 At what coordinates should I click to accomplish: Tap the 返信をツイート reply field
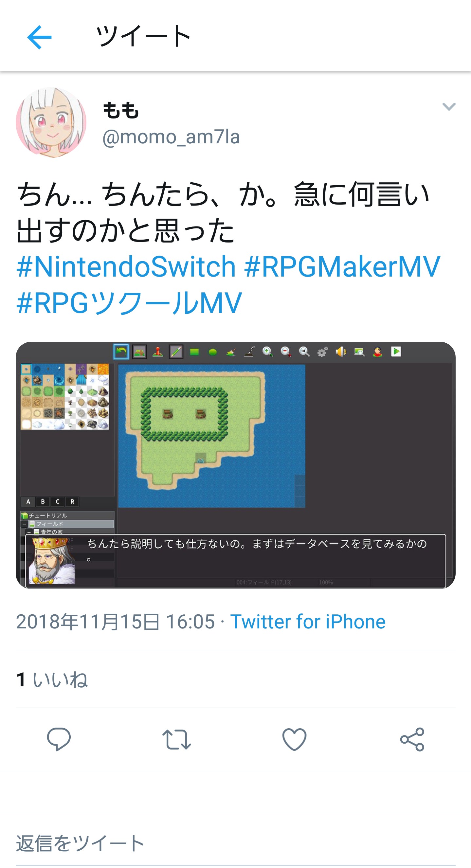pyautogui.click(x=236, y=843)
